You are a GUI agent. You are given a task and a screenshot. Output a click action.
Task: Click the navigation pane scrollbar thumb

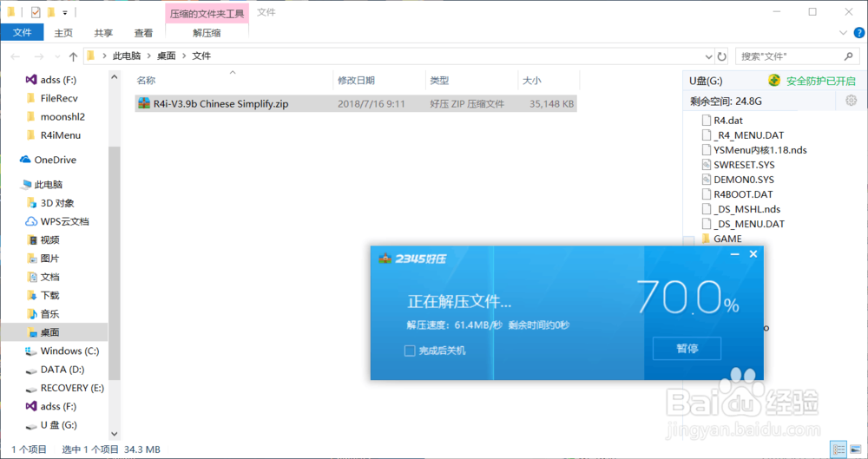[114, 263]
